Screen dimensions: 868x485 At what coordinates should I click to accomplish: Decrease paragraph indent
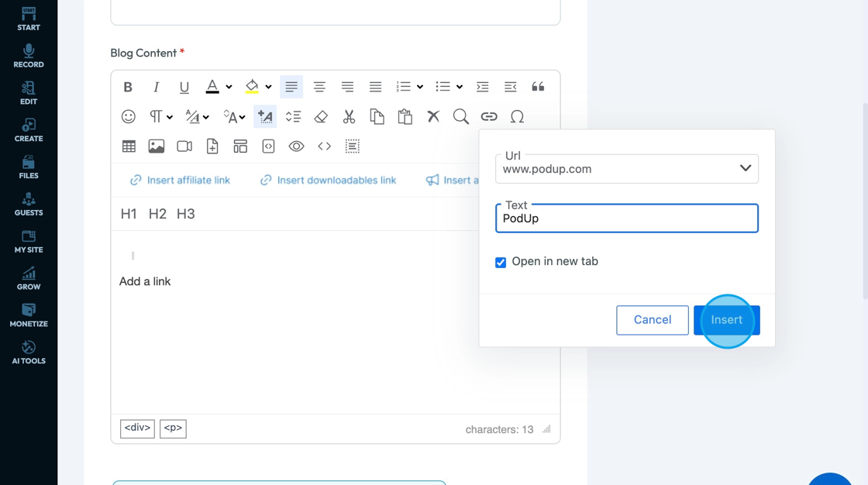coord(511,87)
